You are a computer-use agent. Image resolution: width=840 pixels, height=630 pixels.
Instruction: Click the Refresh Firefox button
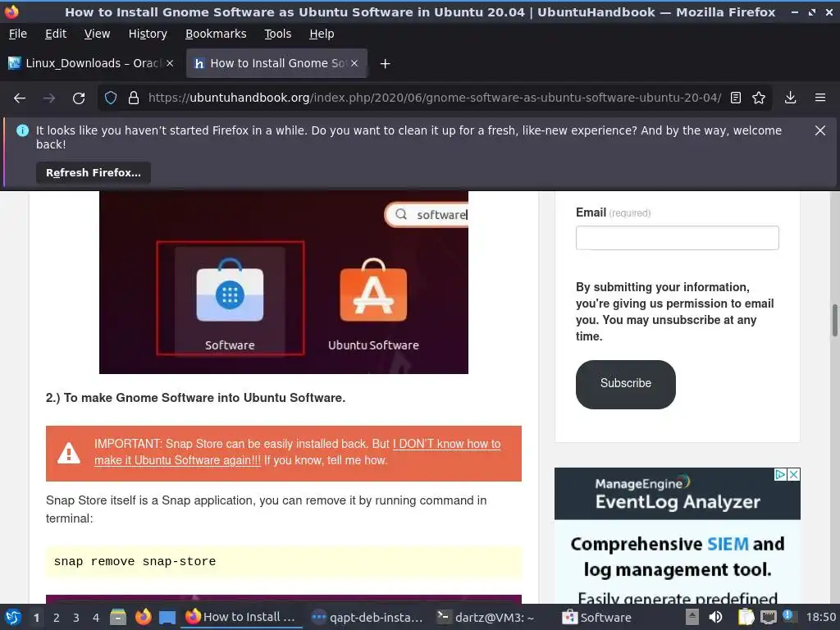coord(94,173)
